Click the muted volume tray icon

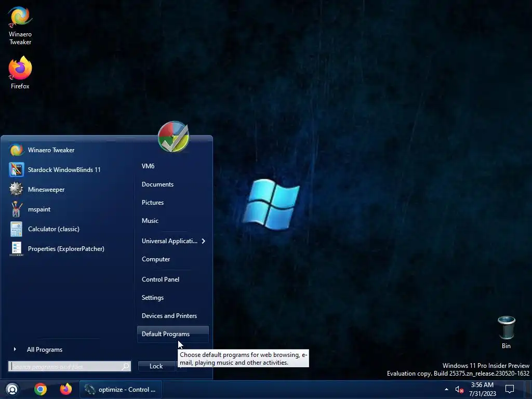point(459,390)
